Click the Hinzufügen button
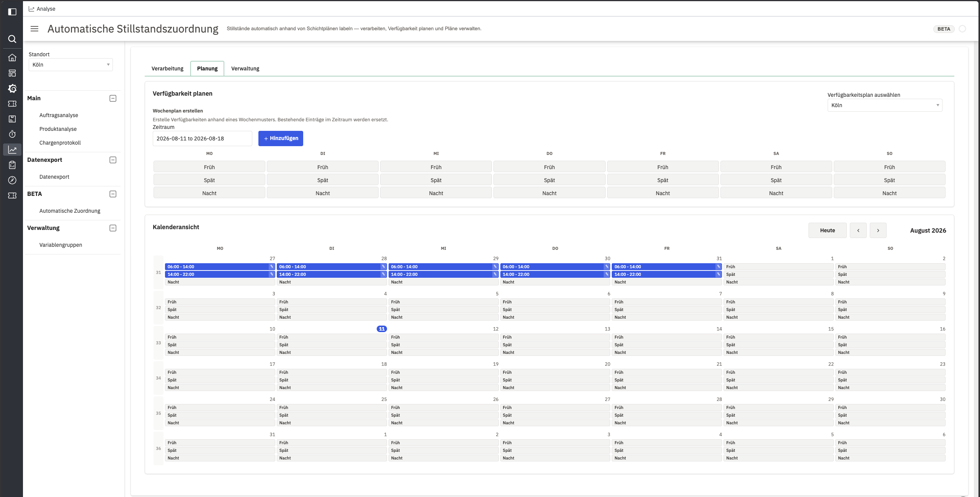This screenshot has width=980, height=497. [281, 139]
